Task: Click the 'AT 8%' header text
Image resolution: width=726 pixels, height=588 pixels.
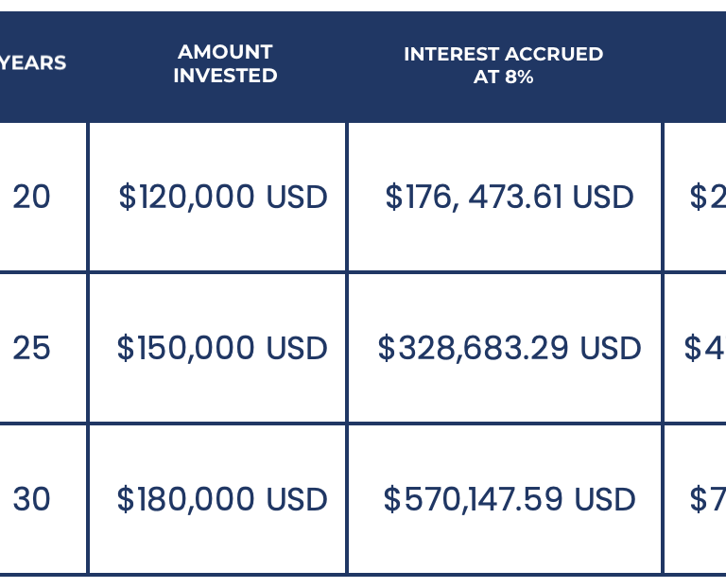Action: [503, 78]
